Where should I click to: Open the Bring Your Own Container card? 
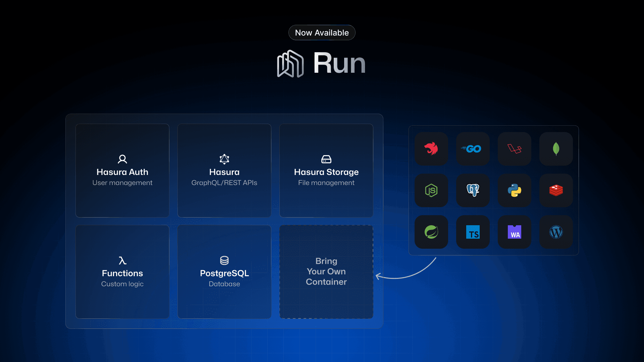[x=326, y=272]
